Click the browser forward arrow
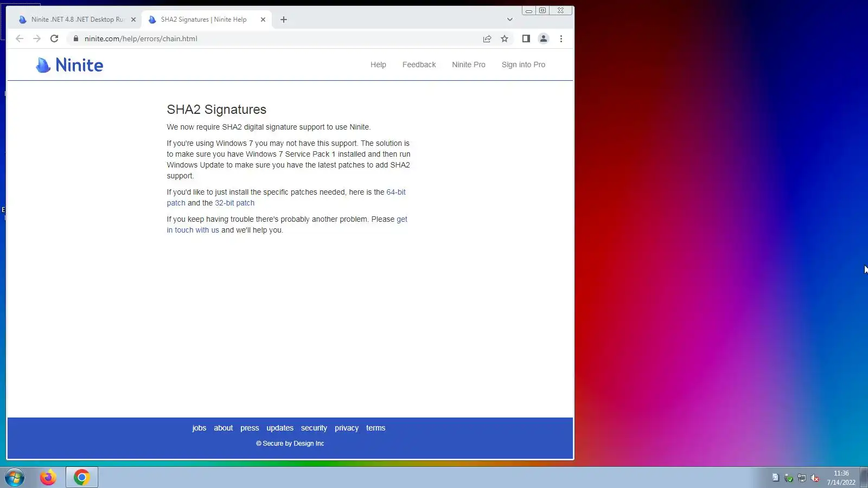This screenshot has height=488, width=868. coord(37,38)
